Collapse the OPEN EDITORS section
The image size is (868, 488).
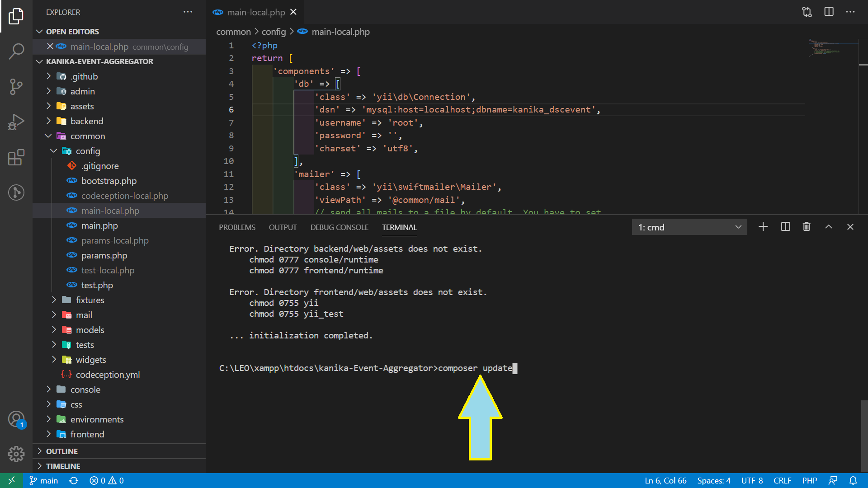pos(72,32)
